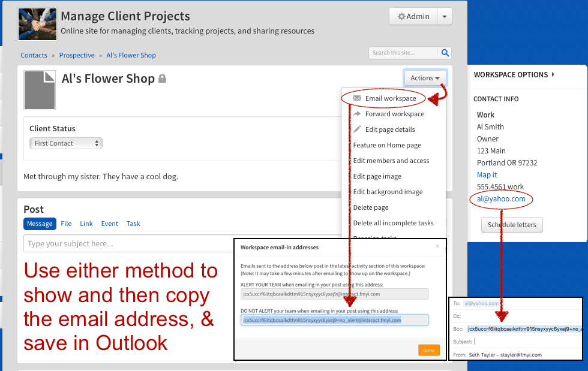Screen dimensions: 588x371
Task: Open the Client Status dropdown
Action: (x=66, y=143)
